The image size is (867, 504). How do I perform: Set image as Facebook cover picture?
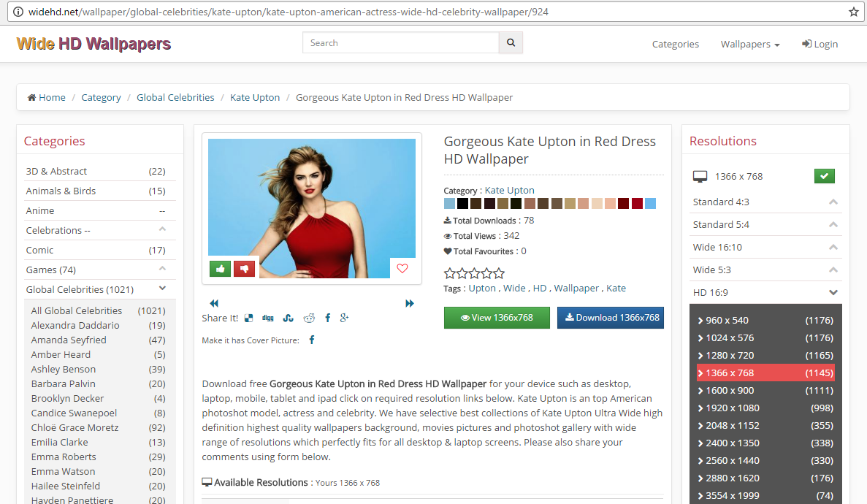pyautogui.click(x=311, y=340)
